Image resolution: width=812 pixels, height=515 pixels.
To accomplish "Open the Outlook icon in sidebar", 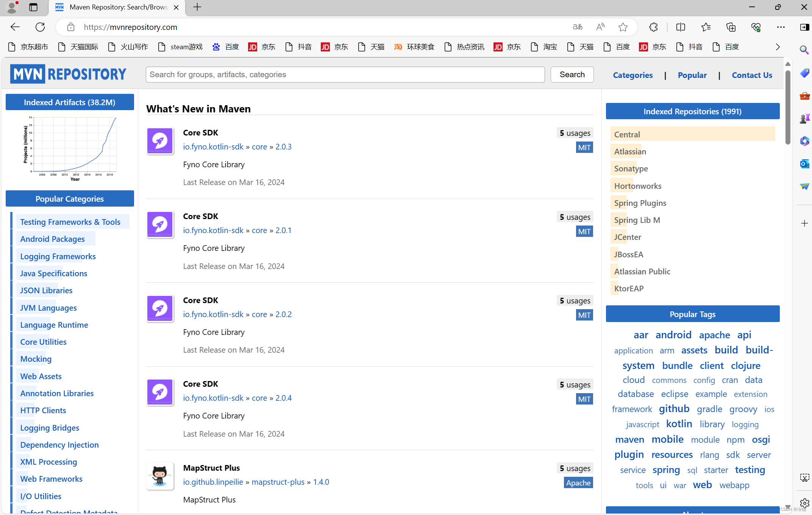I will (804, 163).
